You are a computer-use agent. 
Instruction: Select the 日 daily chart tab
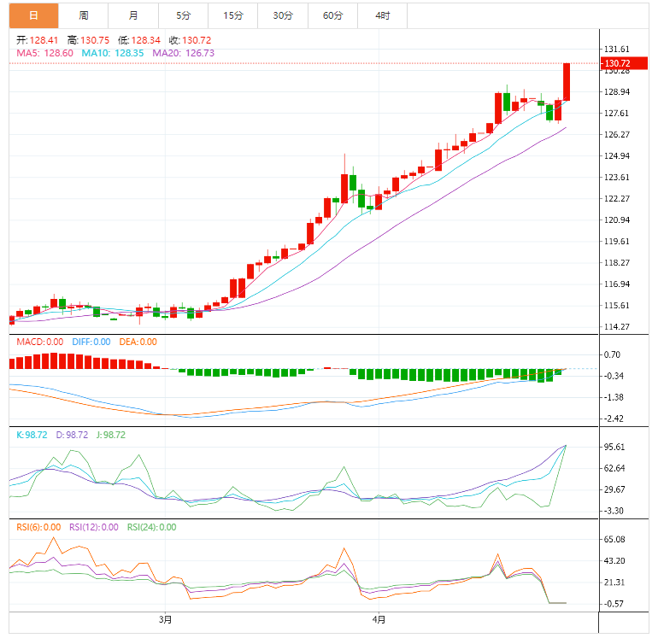pos(33,15)
